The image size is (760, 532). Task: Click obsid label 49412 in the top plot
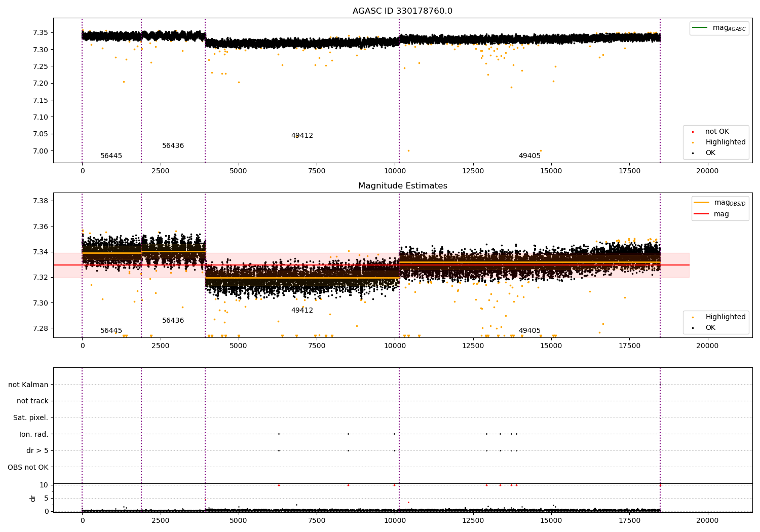(302, 136)
